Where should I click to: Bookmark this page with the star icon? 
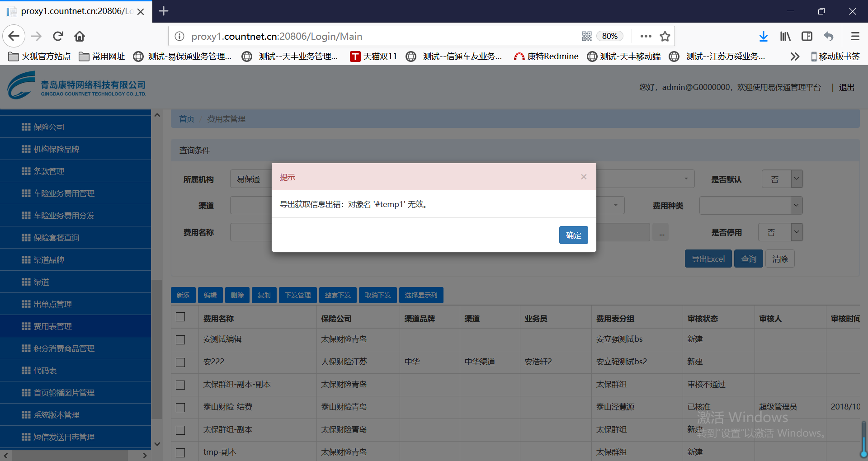click(x=665, y=36)
